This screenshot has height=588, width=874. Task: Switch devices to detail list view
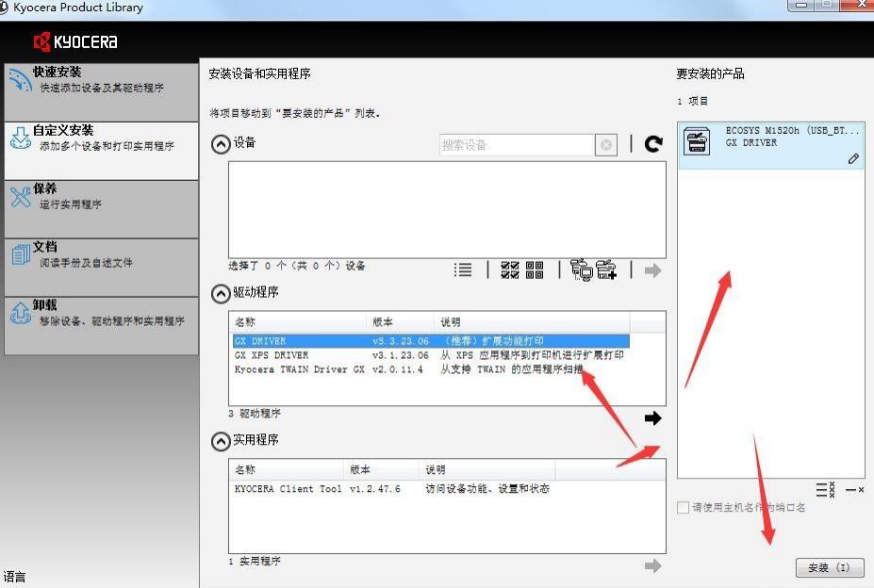(x=463, y=269)
